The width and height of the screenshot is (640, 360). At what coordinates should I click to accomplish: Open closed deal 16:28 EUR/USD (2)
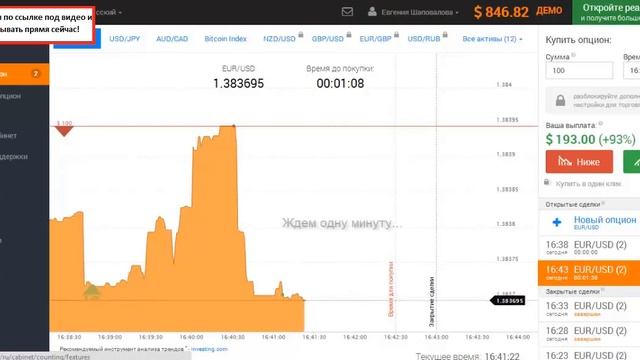click(589, 333)
